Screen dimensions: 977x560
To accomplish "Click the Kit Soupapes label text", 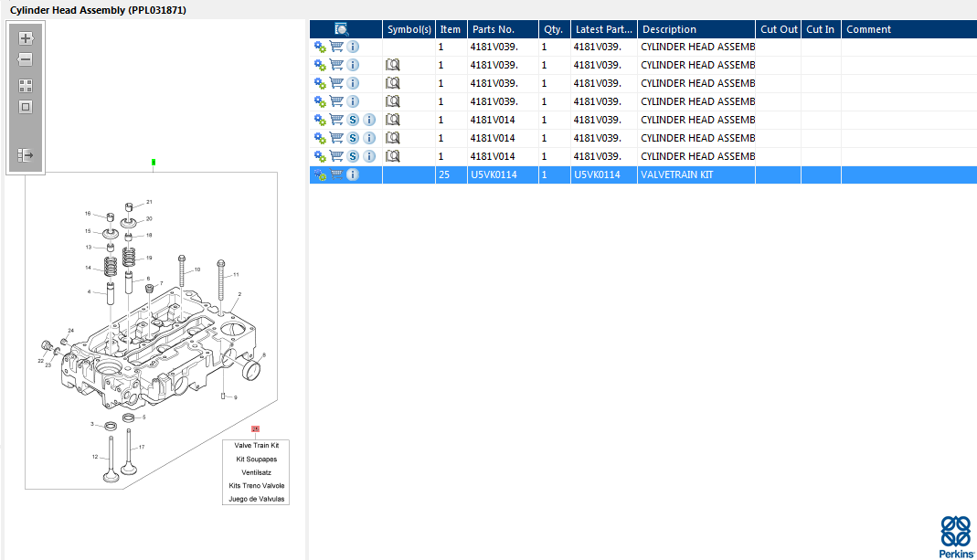I will (x=257, y=460).
